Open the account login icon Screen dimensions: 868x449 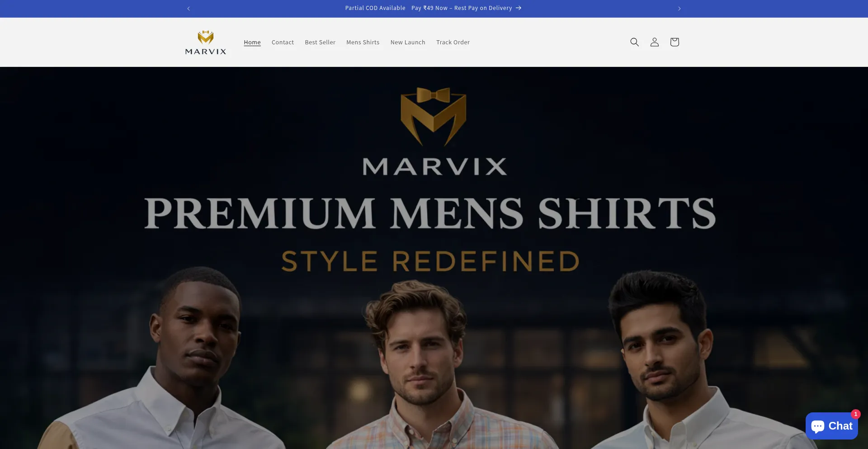pos(654,42)
